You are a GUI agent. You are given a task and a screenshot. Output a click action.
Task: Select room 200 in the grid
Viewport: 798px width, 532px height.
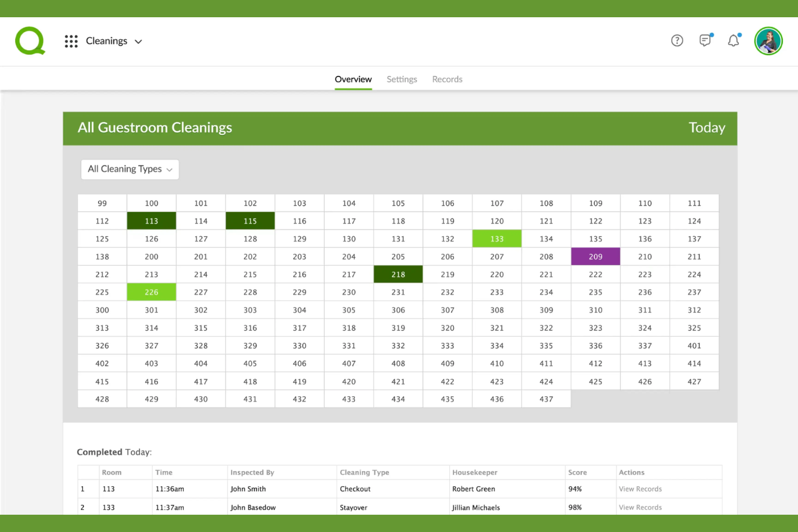[152, 257]
